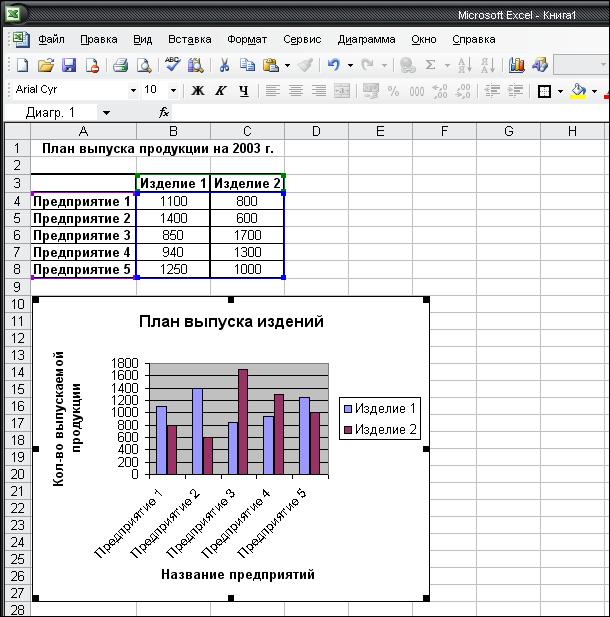610x617 pixels.
Task: Select cell containing 1700
Action: pyautogui.click(x=247, y=235)
